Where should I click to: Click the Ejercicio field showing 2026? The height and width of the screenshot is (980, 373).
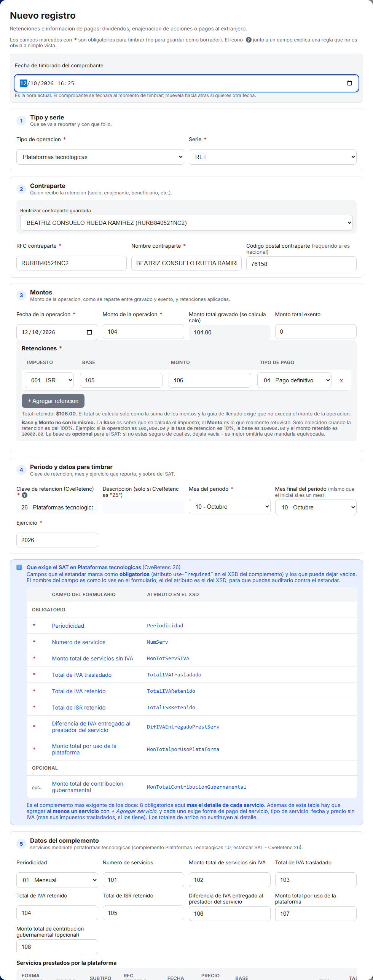tap(57, 540)
